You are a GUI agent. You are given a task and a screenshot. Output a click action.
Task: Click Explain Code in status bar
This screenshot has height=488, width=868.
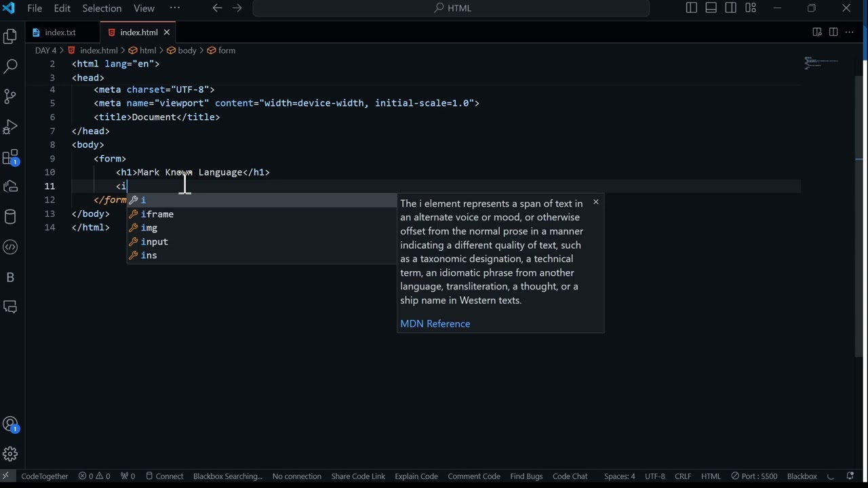[416, 476]
